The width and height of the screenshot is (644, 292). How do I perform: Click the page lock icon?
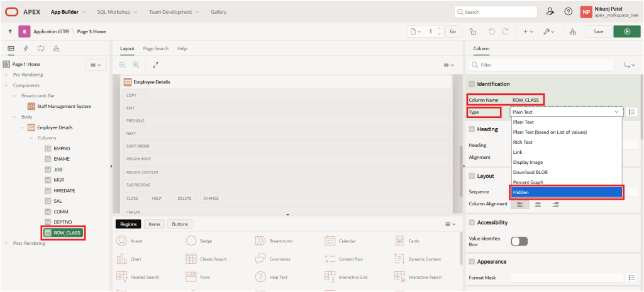pos(472,31)
